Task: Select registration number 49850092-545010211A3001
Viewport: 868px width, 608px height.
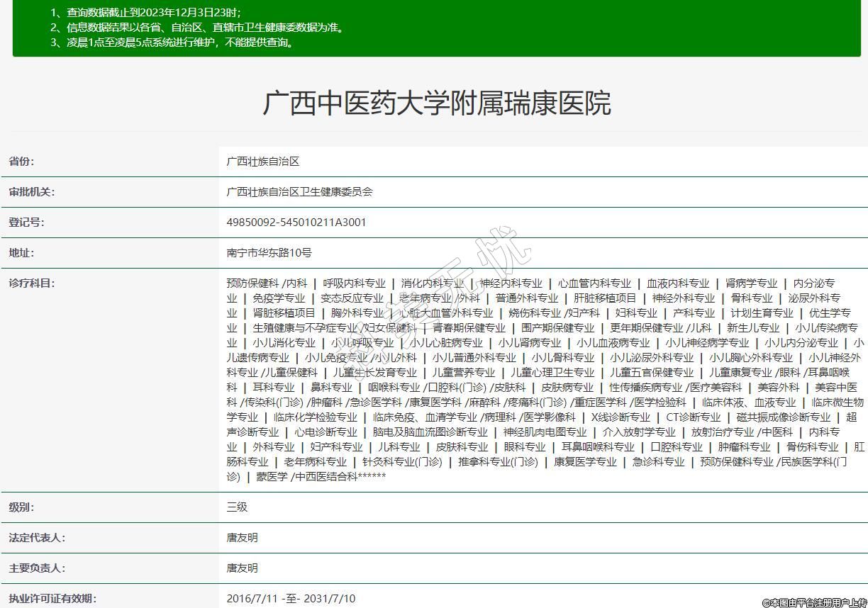Action: click(296, 223)
